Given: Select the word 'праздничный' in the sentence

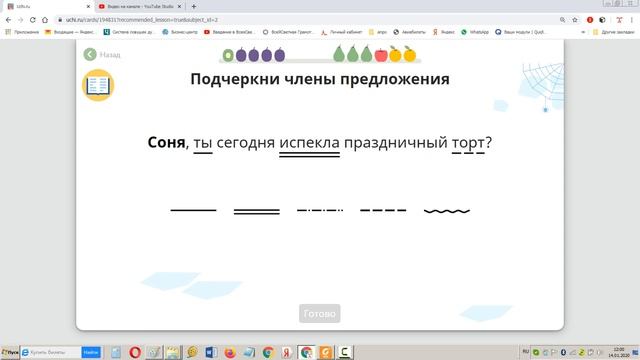Looking at the screenshot, I should [x=396, y=143].
